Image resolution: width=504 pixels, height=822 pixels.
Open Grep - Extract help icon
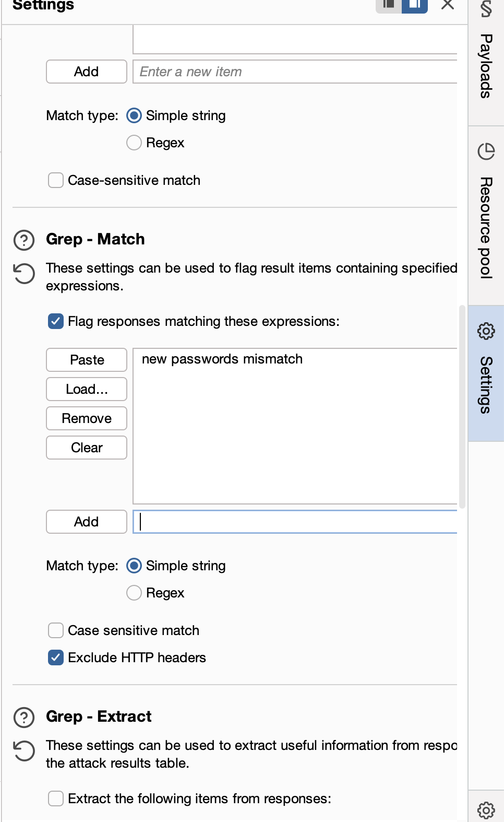point(24,718)
